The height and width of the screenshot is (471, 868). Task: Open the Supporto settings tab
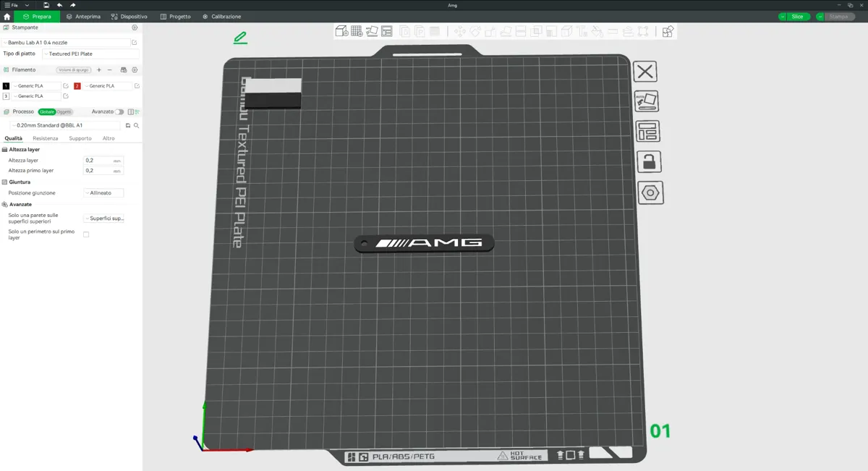80,138
